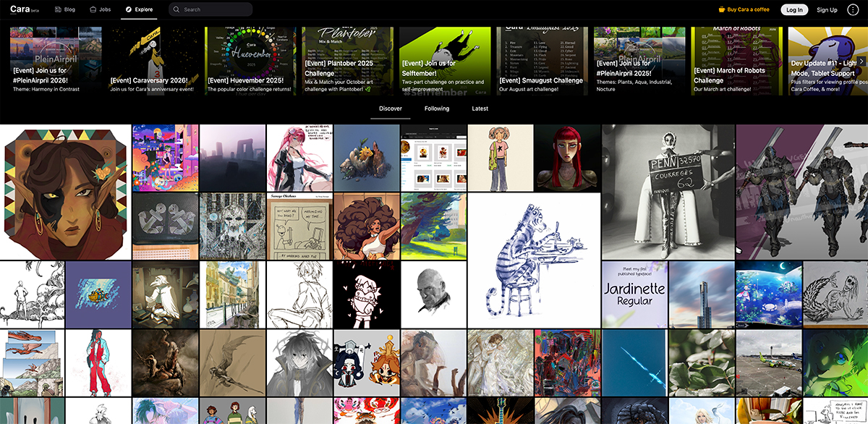
Task: Open the Blog page from the navbar
Action: (64, 9)
